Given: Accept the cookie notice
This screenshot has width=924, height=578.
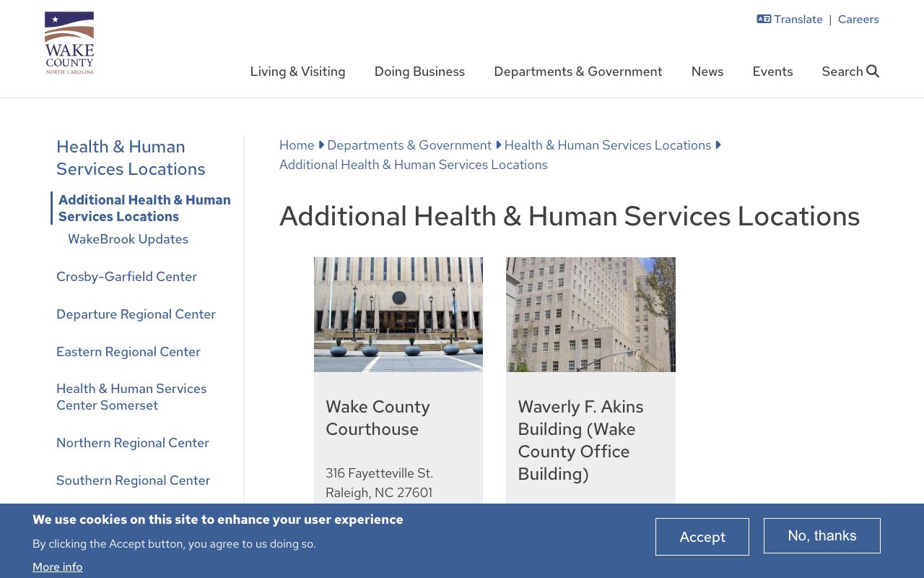Looking at the screenshot, I should [702, 537].
